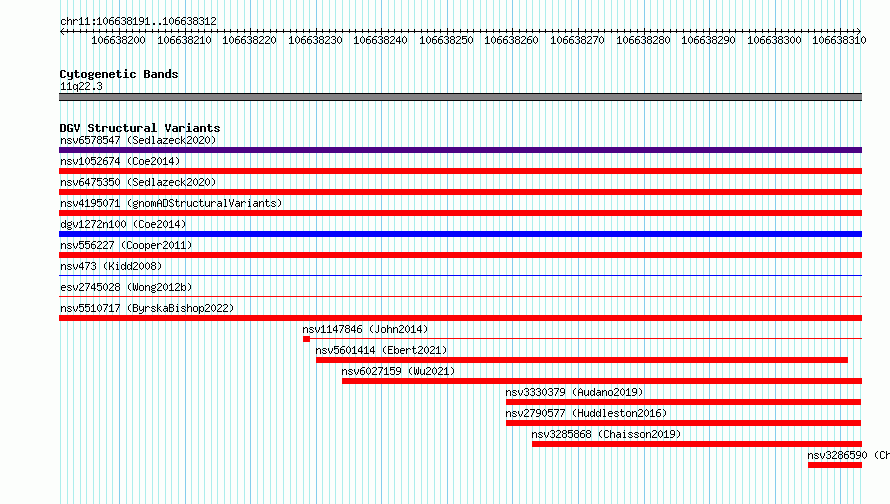Image resolution: width=890 pixels, height=504 pixels.
Task: Click the nsv3286590 label
Action: pos(837,455)
